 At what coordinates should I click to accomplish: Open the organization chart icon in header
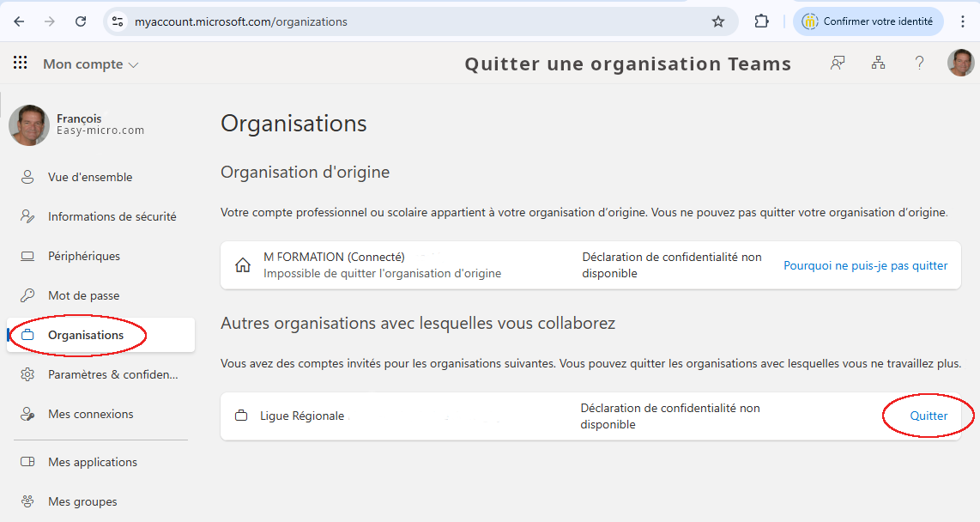click(x=878, y=63)
